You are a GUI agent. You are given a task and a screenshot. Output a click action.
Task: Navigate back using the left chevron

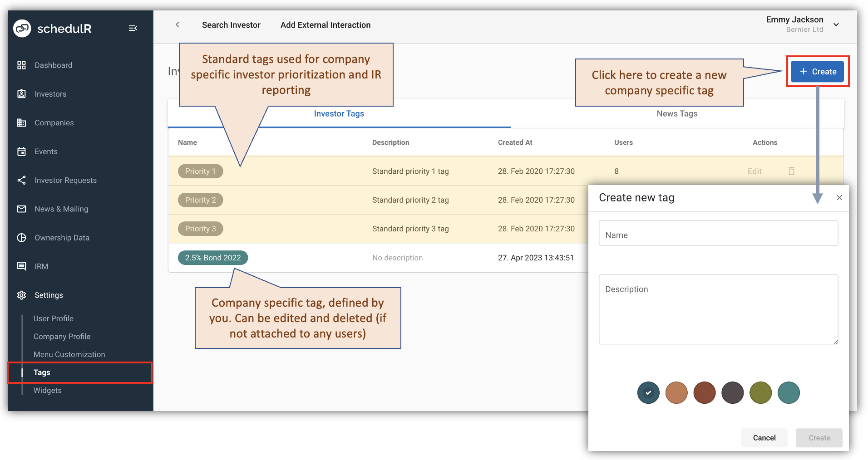click(177, 24)
